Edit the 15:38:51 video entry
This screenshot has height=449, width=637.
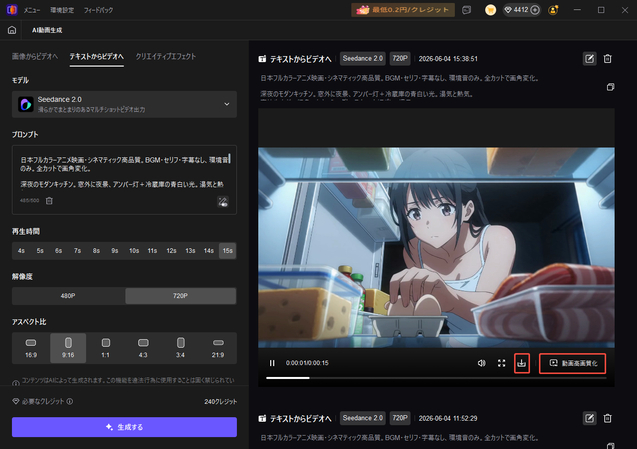click(x=589, y=59)
